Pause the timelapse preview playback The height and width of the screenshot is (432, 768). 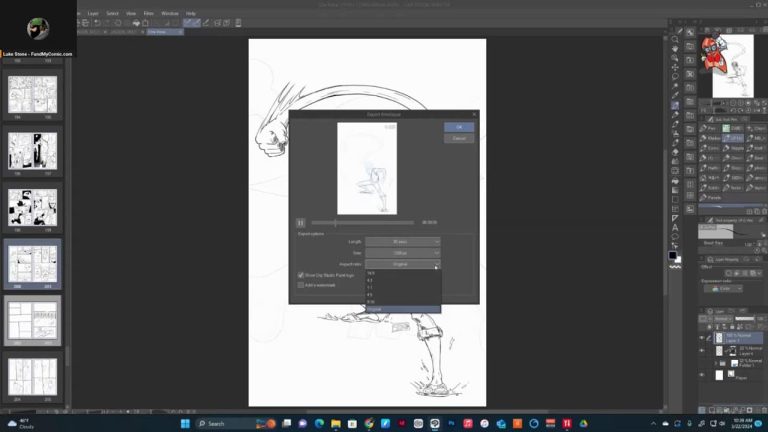point(300,223)
